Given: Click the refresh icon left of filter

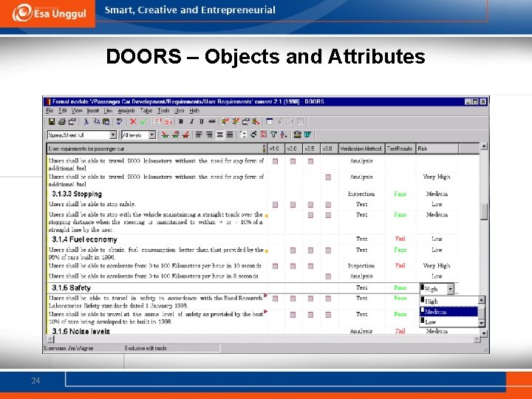Looking at the screenshot, I should point(253,134).
